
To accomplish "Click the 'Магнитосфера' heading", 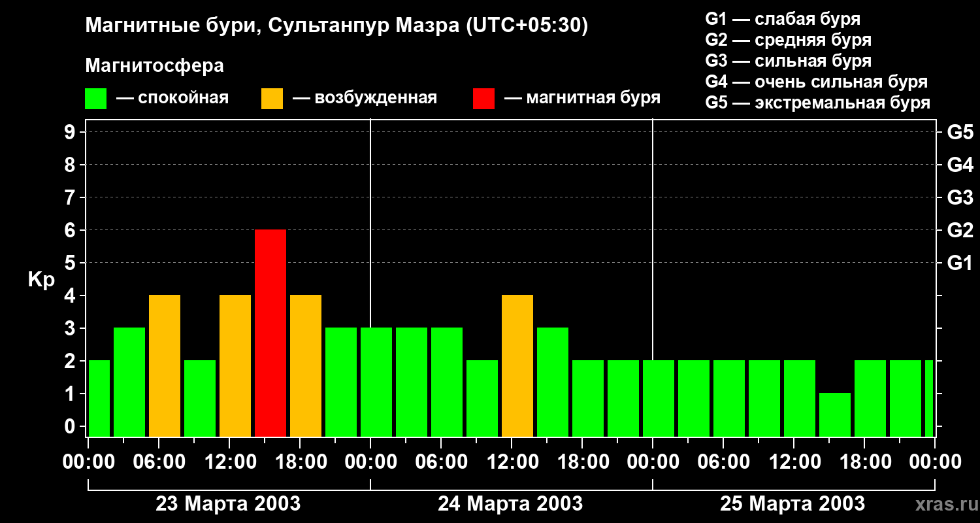I will click(x=155, y=66).
